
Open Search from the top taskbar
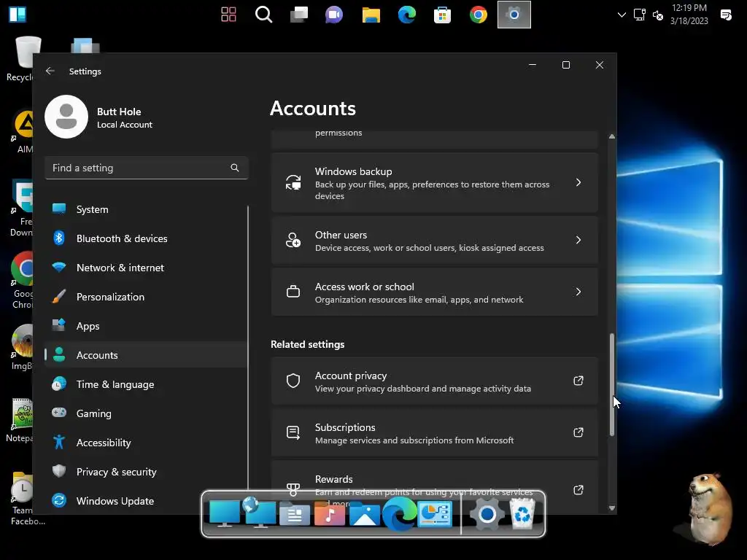263,15
